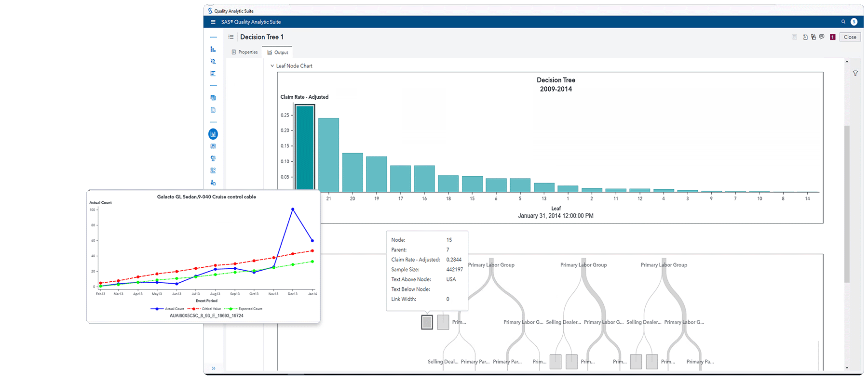The image size is (868, 380).
Task: Open the hamburger menu in the blue header
Action: [x=213, y=22]
